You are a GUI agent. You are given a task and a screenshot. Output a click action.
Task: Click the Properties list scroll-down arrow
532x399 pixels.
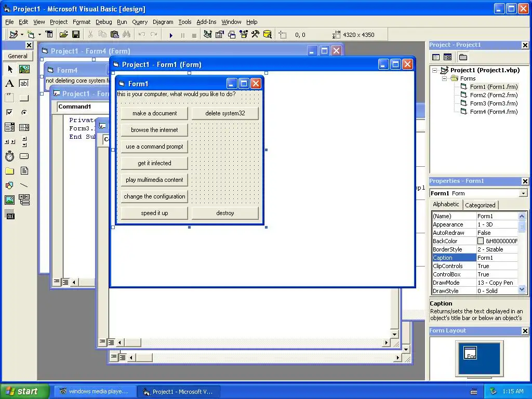click(522, 289)
